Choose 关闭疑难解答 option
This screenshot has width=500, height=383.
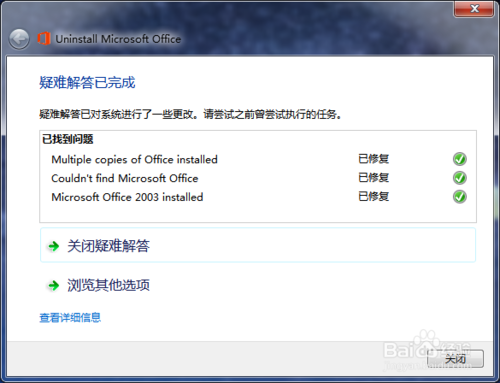point(258,245)
